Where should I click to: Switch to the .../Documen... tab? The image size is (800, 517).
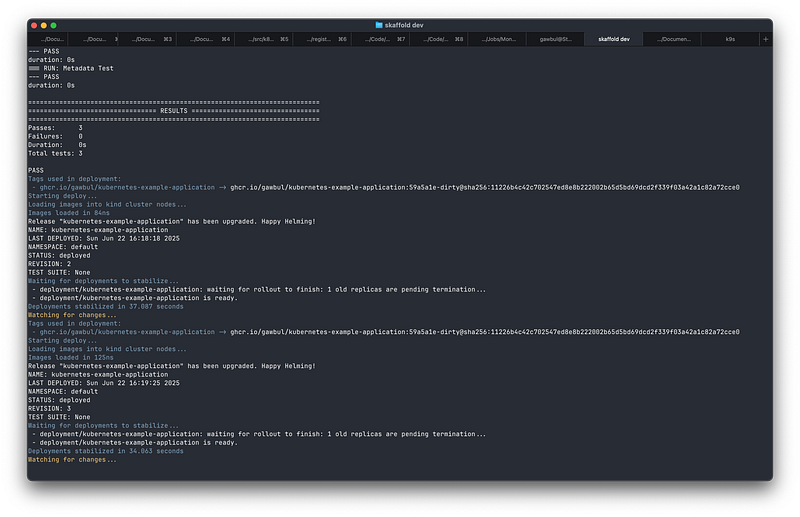pyautogui.click(x=671, y=39)
